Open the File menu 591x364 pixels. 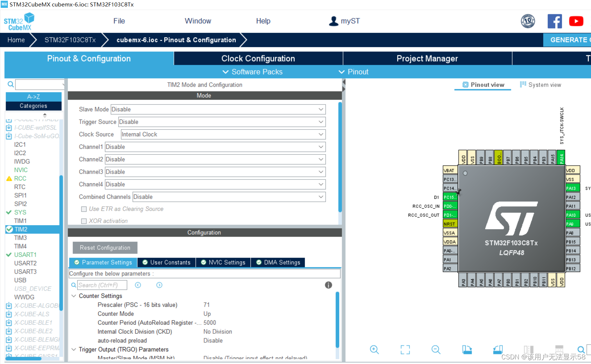point(119,21)
